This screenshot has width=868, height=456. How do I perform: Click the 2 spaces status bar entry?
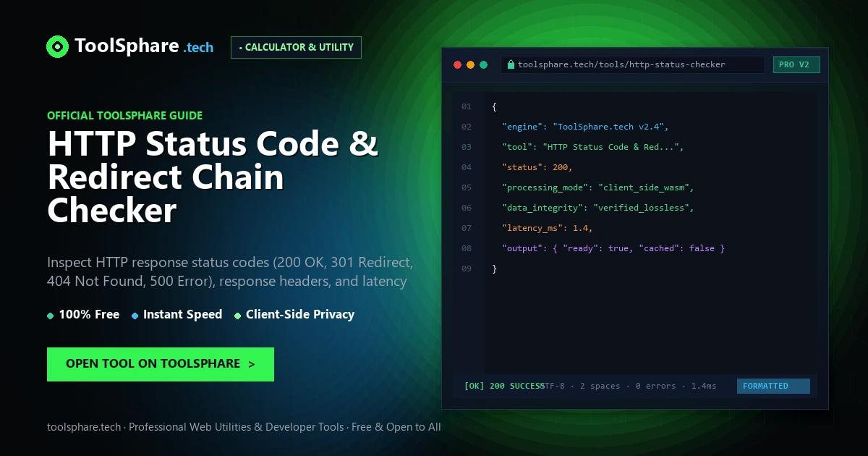600,386
